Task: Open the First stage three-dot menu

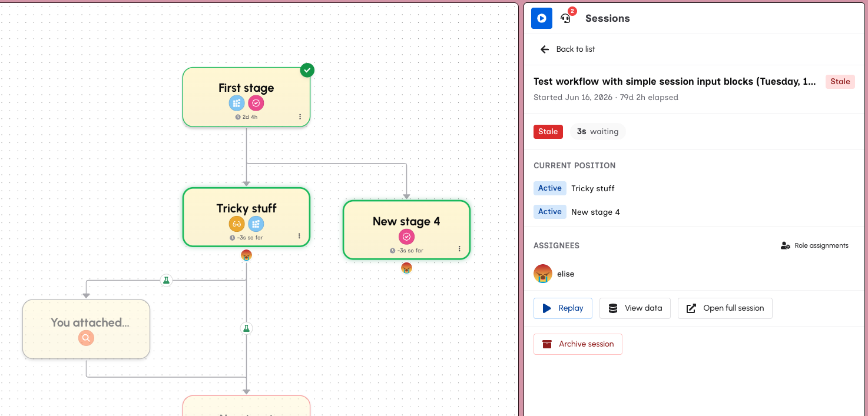Action: 300,117
